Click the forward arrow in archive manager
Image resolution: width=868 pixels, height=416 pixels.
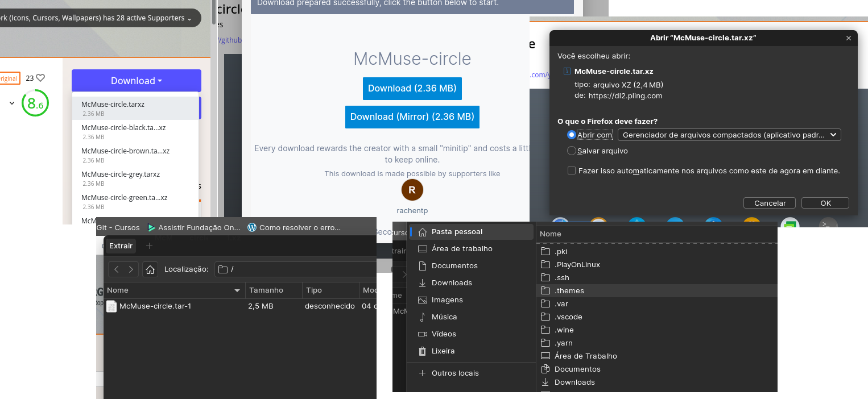131,269
